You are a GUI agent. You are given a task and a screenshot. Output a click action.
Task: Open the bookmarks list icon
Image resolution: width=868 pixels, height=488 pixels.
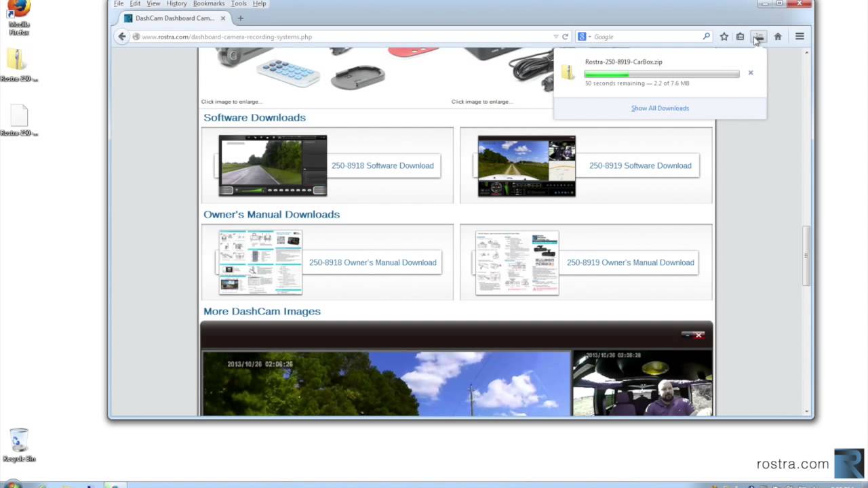(741, 37)
